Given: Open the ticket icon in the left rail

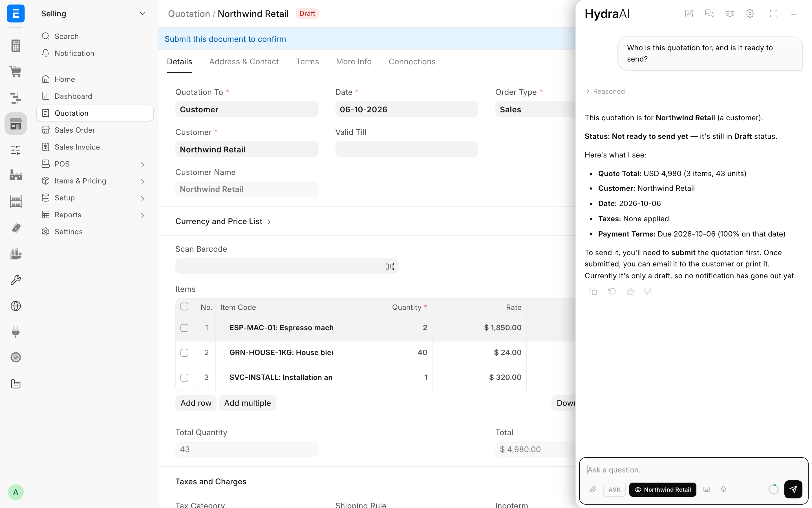Looking at the screenshot, I should pyautogui.click(x=16, y=228).
